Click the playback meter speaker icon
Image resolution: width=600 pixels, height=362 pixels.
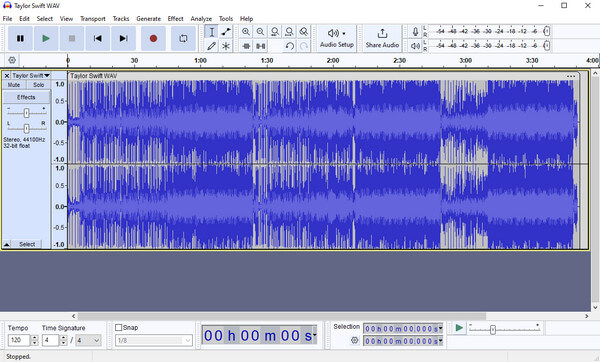click(x=415, y=46)
